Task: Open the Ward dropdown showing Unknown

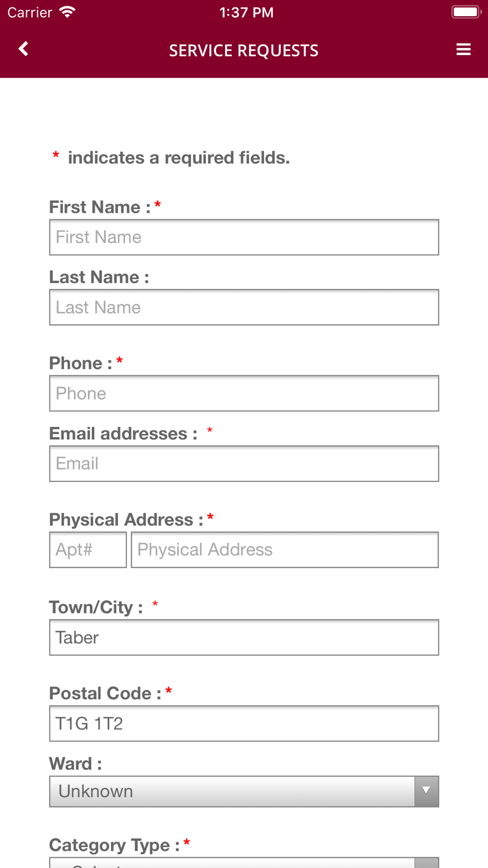Action: [x=232, y=791]
